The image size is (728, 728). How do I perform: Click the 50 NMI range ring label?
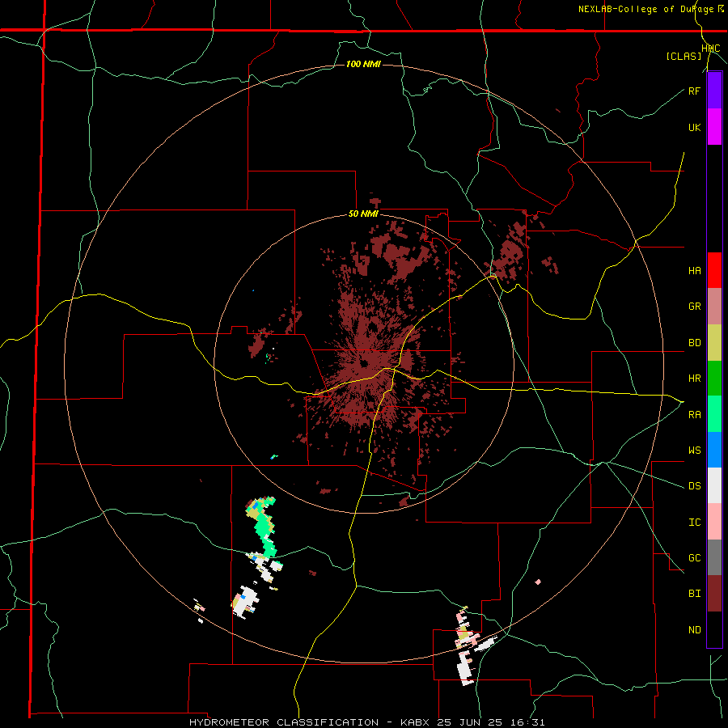coord(363,214)
